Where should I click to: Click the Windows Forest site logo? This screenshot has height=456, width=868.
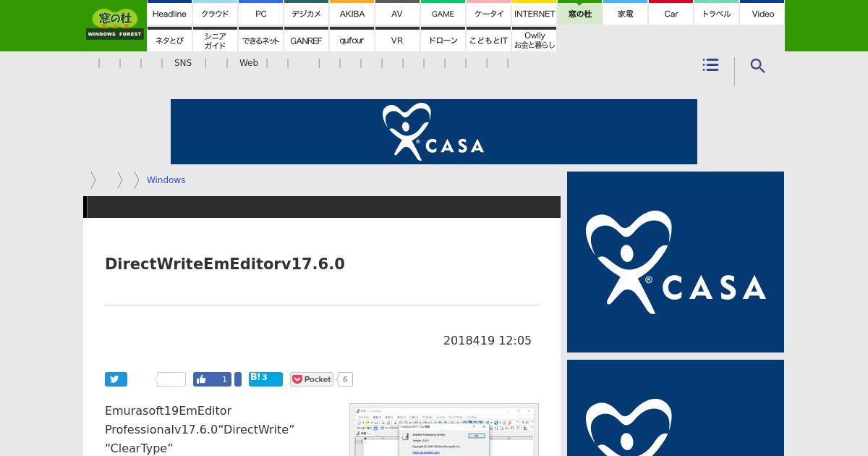[x=115, y=24]
